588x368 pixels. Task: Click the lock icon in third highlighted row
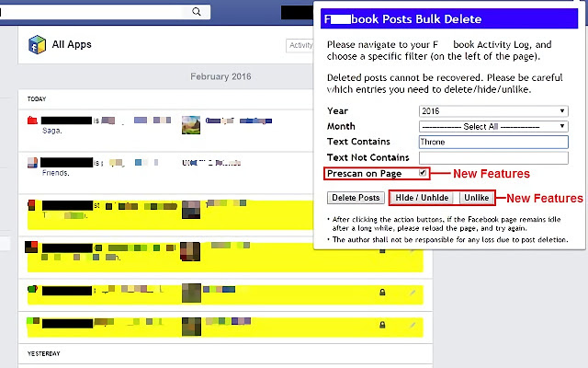pos(382,293)
